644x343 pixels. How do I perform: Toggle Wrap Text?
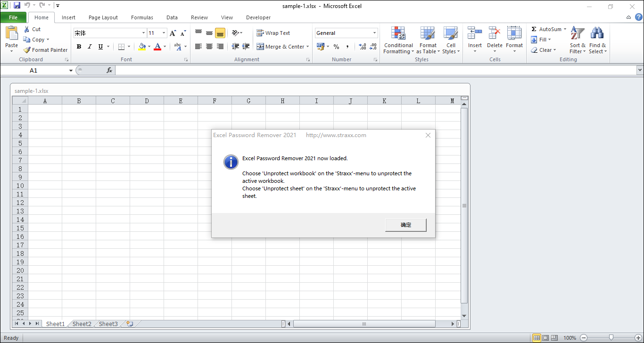273,33
